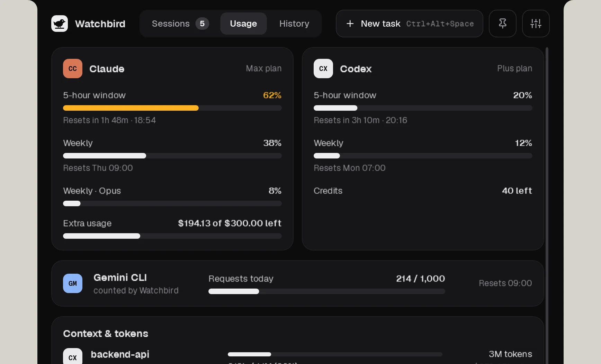601x364 pixels.
Task: Click the Claude CC badge icon
Action: click(x=73, y=69)
